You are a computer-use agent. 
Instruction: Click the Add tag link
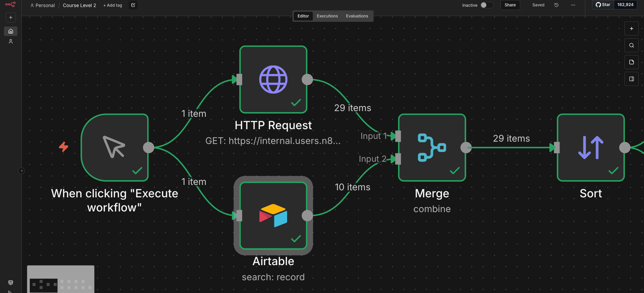coord(113,5)
